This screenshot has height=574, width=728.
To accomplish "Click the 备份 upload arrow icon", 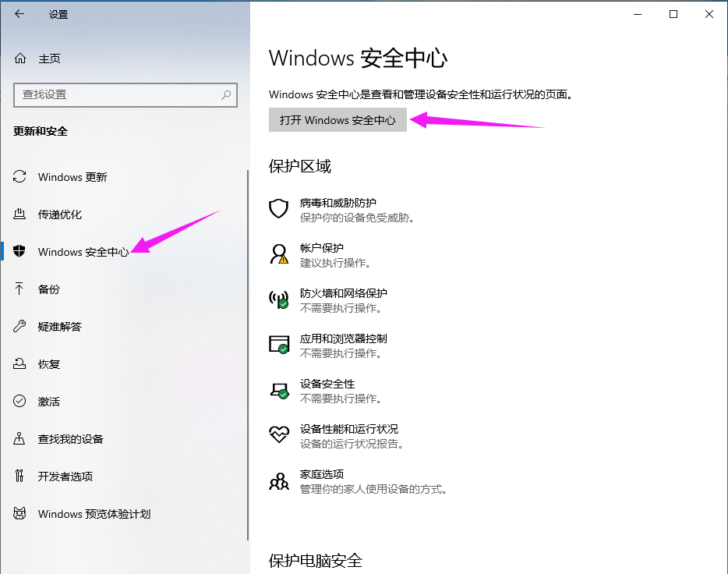I will pyautogui.click(x=19, y=289).
